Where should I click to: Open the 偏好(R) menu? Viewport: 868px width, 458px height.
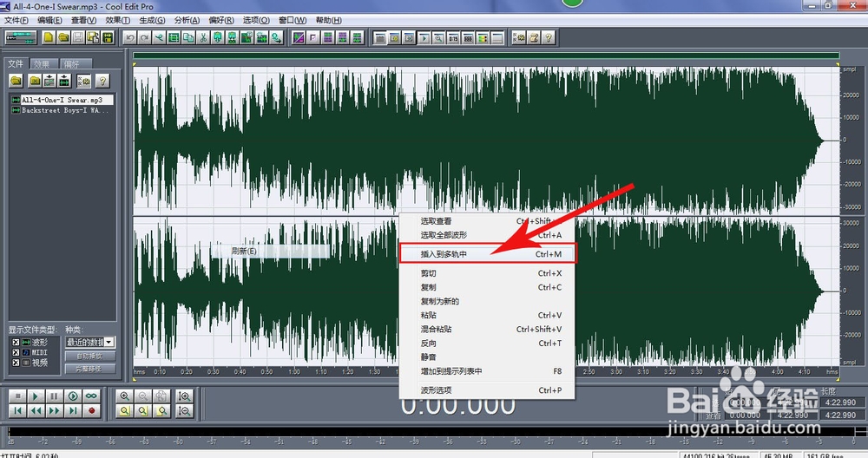tap(220, 20)
